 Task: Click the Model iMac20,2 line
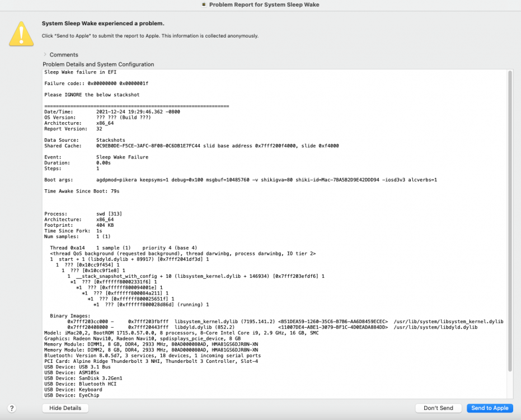click(x=181, y=333)
